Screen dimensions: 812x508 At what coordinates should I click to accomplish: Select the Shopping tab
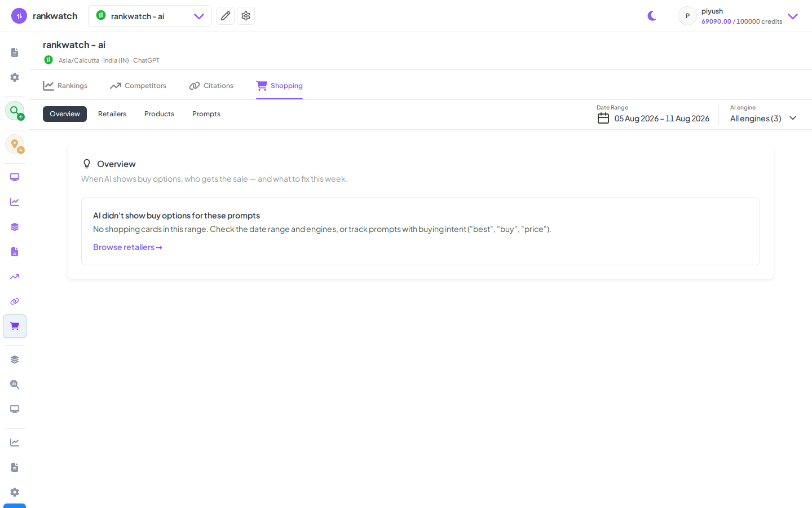[280, 86]
